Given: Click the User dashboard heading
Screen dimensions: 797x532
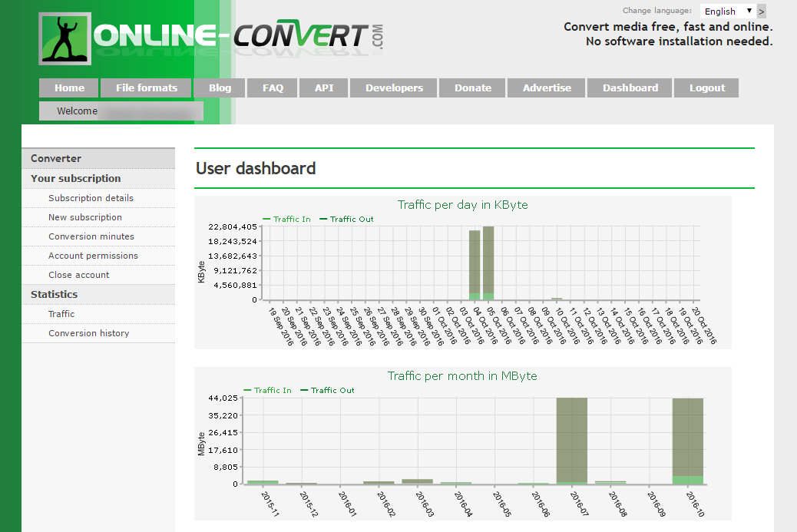Looking at the screenshot, I should click(x=256, y=168).
